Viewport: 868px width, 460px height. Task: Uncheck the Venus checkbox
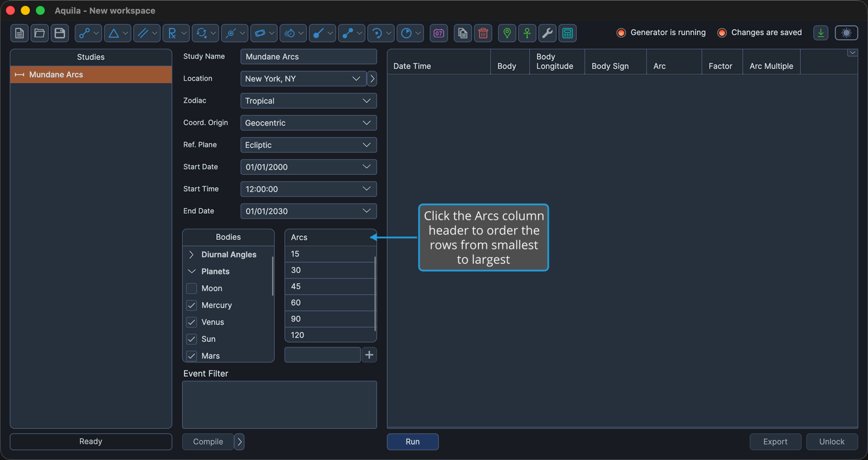pyautogui.click(x=192, y=322)
